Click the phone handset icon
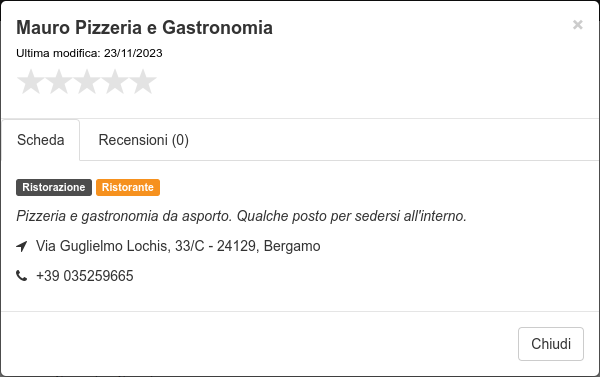The width and height of the screenshot is (600, 377). click(21, 276)
